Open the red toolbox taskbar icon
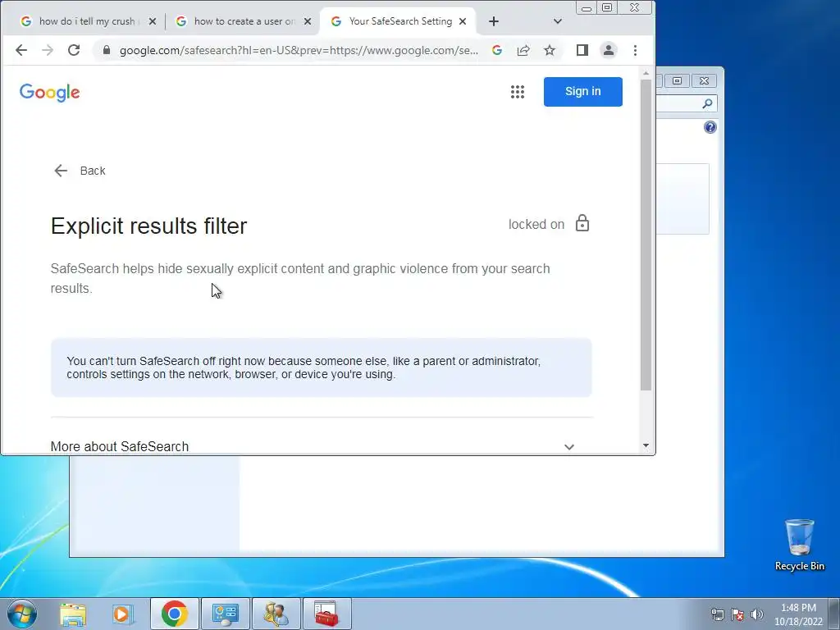The height and width of the screenshot is (630, 840). coord(326,614)
